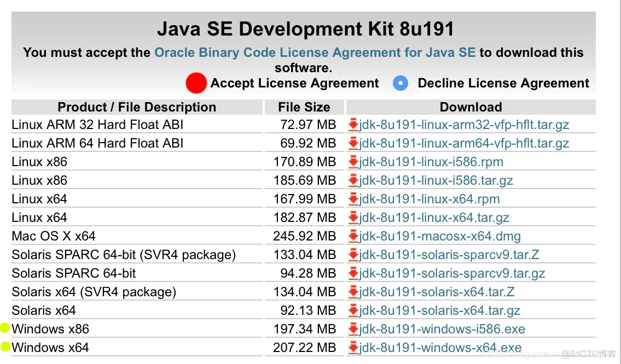Click the Accept License Agreement label
The width and height of the screenshot is (621, 364).
pyautogui.click(x=294, y=83)
